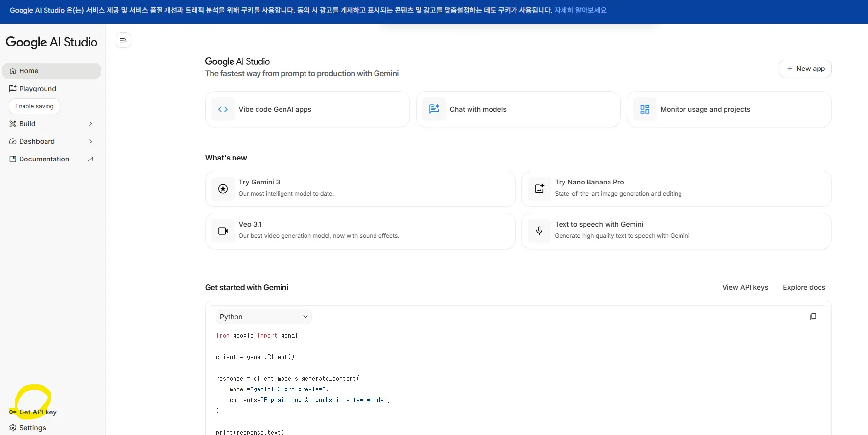Click the Documentation book icon
This screenshot has width=868, height=435.
(x=13, y=159)
